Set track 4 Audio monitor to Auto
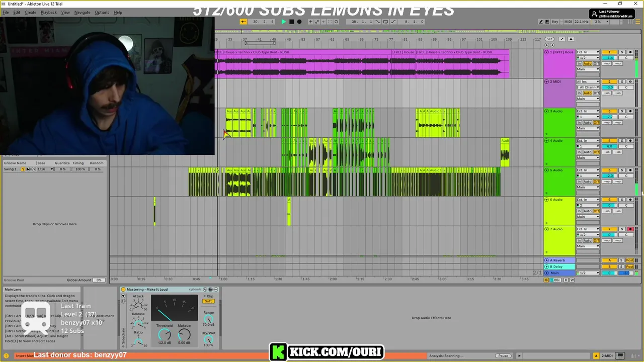 coord(587,152)
